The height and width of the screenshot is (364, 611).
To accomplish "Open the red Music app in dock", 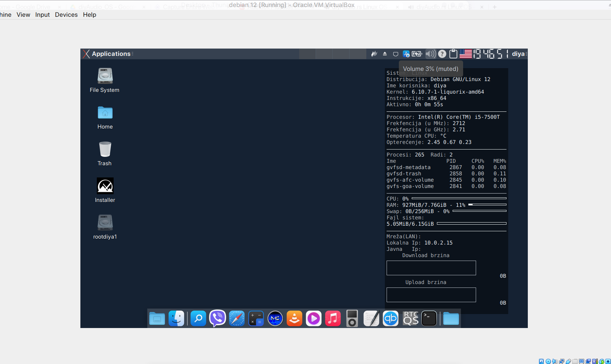I will [333, 319].
